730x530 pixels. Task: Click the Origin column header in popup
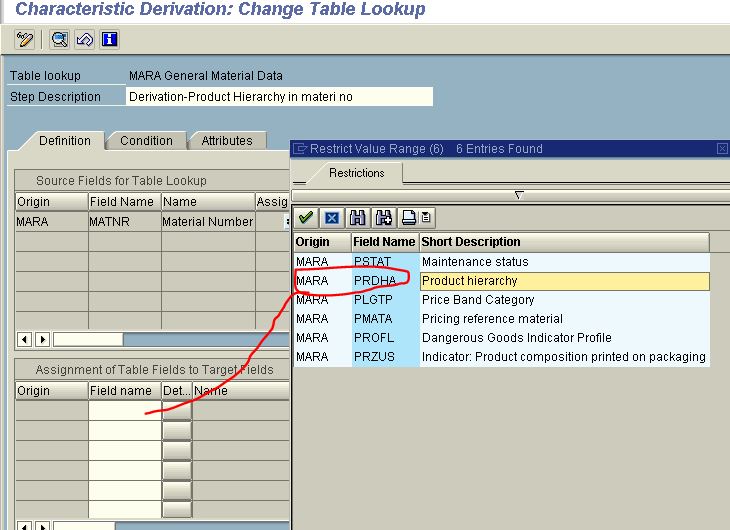(x=322, y=242)
